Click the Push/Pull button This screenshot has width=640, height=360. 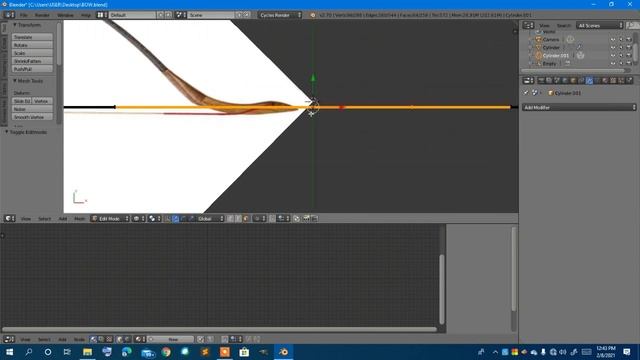(32, 69)
